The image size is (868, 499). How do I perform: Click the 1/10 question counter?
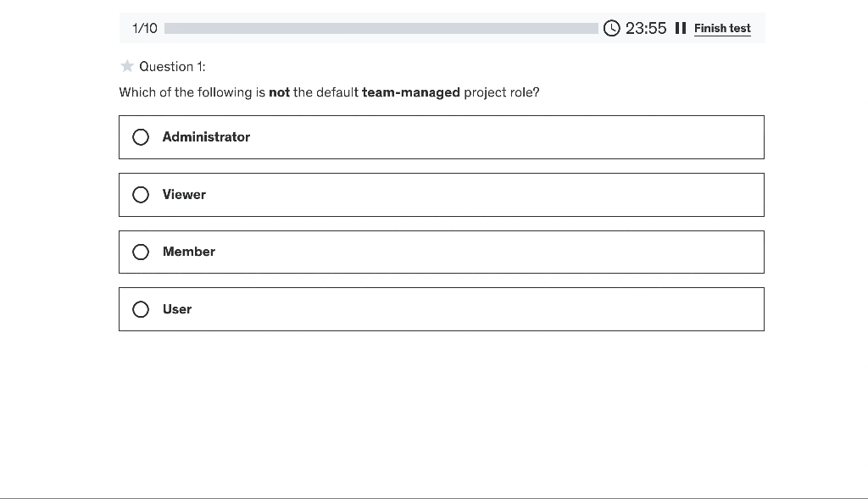145,28
